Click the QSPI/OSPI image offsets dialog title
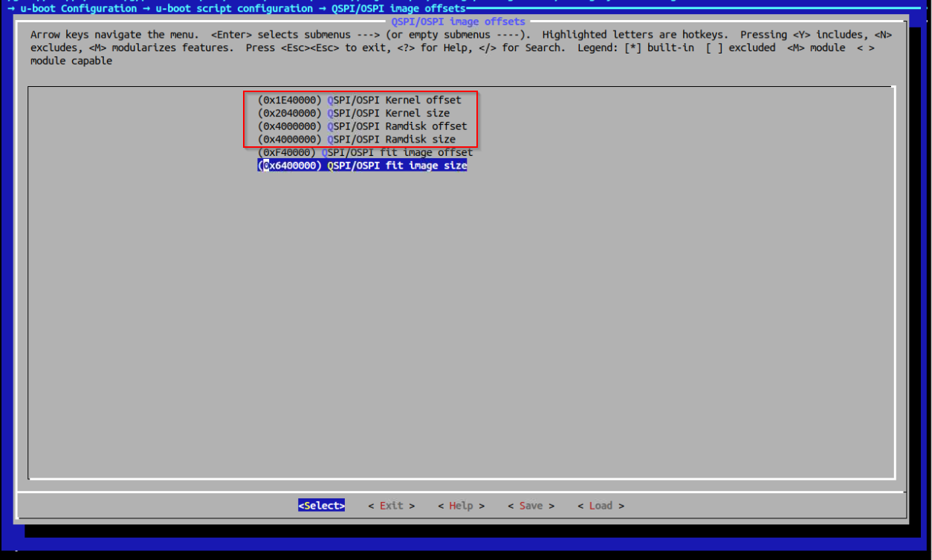The height and width of the screenshot is (560, 932). pos(458,22)
